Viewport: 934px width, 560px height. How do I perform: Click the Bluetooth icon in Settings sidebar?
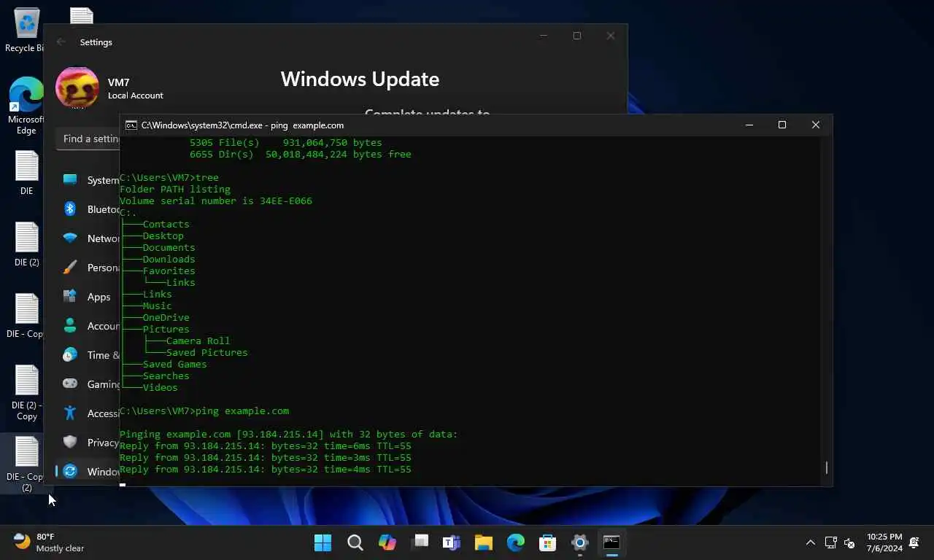pos(70,209)
